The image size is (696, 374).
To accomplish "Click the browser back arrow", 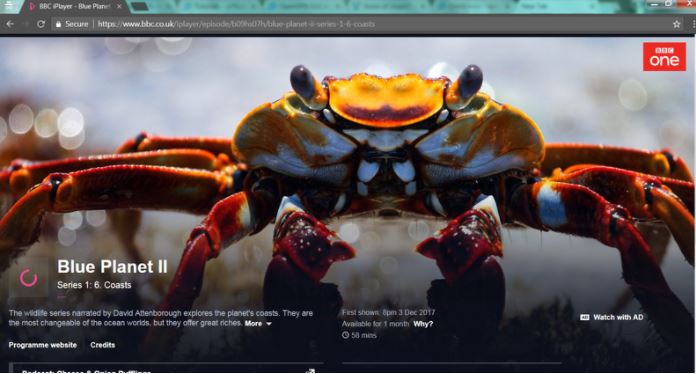I will (10, 24).
